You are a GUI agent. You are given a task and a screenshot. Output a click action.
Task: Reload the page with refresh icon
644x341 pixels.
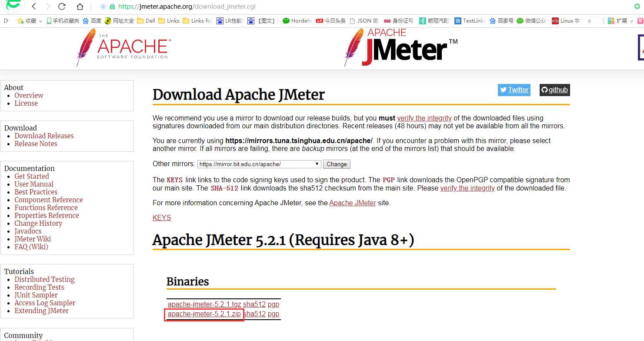click(62, 7)
